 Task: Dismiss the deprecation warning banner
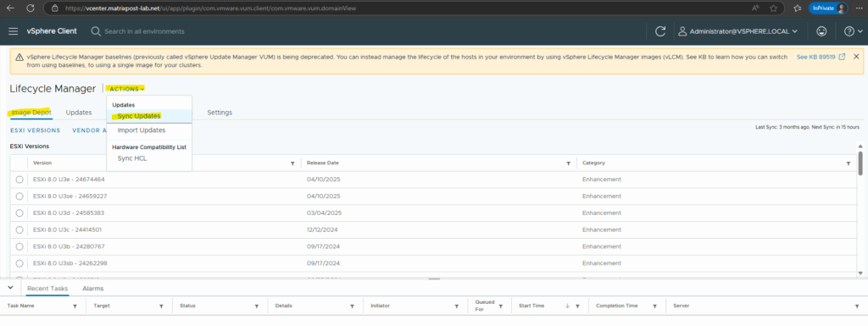[856, 57]
